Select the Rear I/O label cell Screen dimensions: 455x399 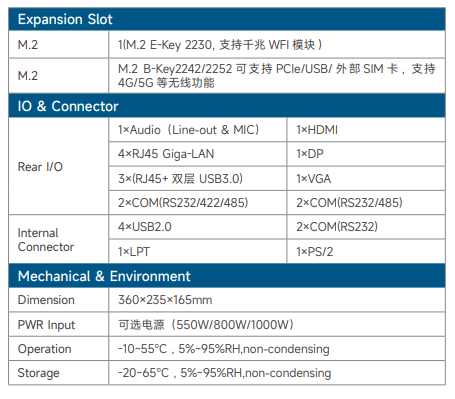pyautogui.click(x=58, y=166)
